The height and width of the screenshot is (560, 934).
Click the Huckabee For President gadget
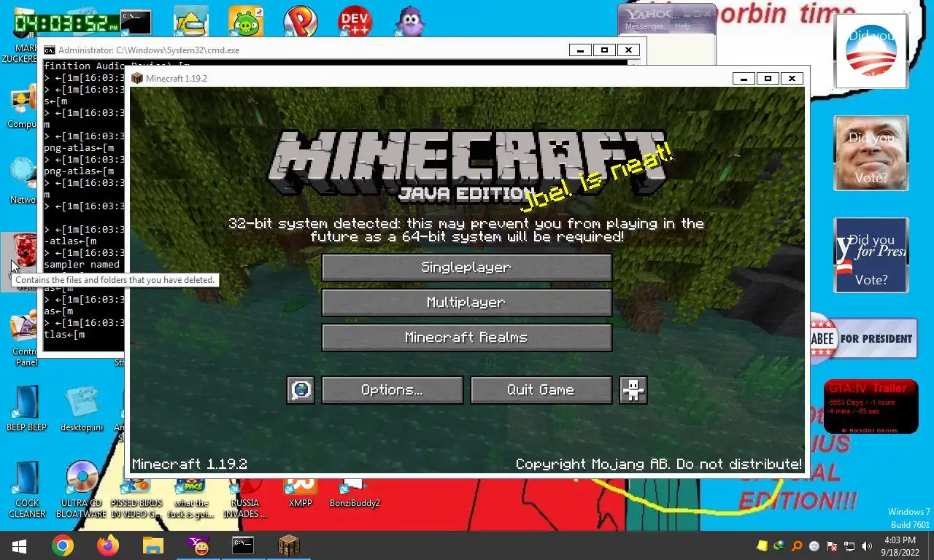pyautogui.click(x=864, y=338)
